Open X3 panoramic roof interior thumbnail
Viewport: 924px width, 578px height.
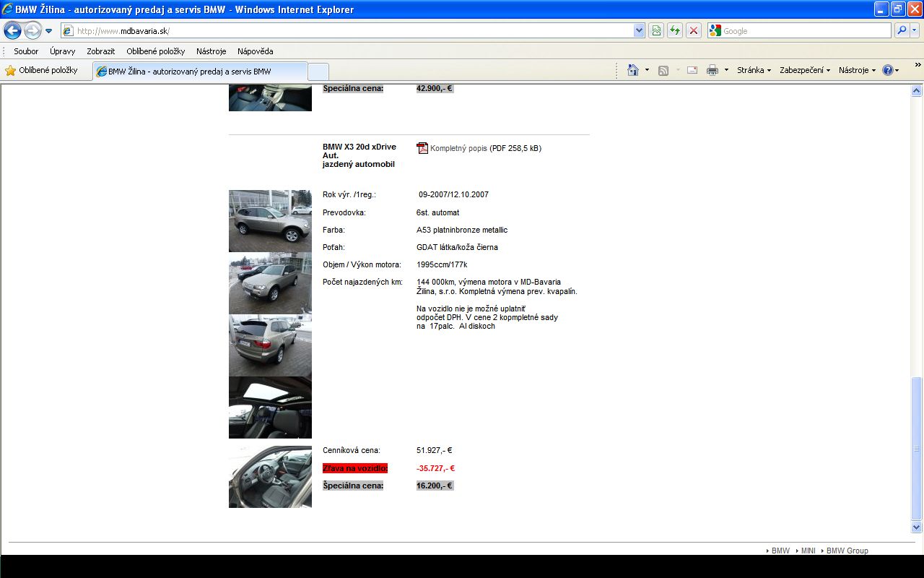point(270,407)
